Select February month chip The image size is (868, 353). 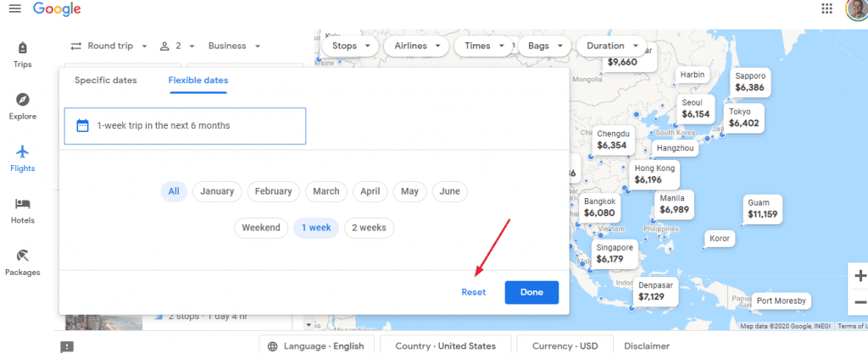tap(274, 191)
